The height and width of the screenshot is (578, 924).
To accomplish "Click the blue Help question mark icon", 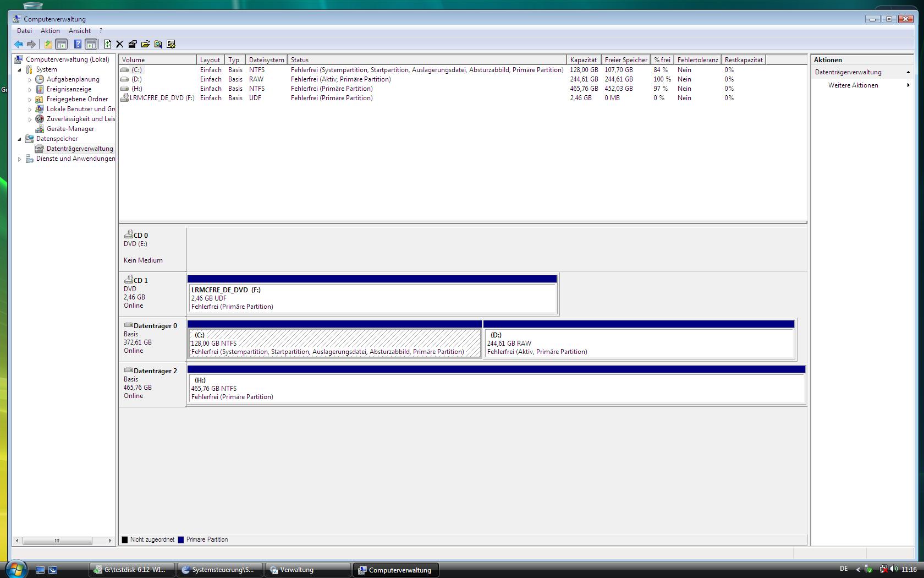I will click(x=78, y=44).
